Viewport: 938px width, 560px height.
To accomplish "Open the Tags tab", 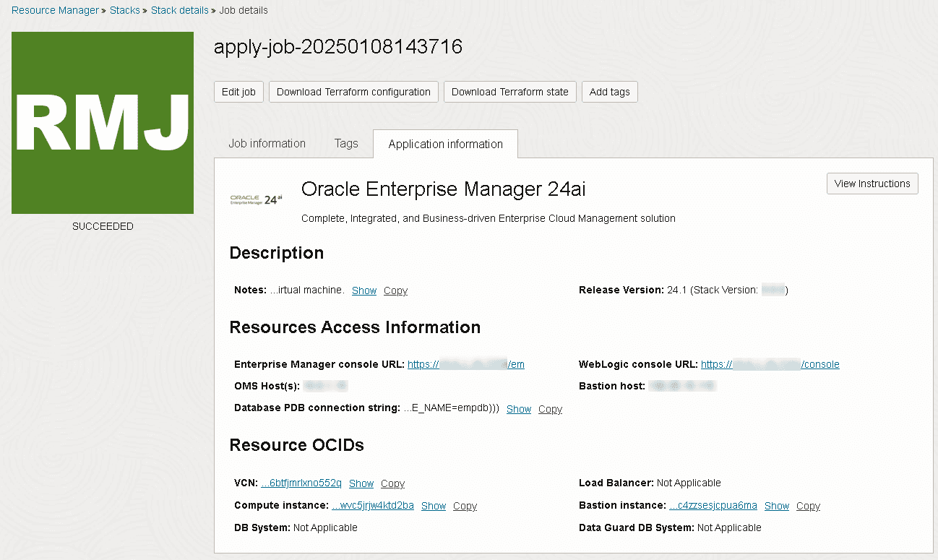I will [346, 143].
